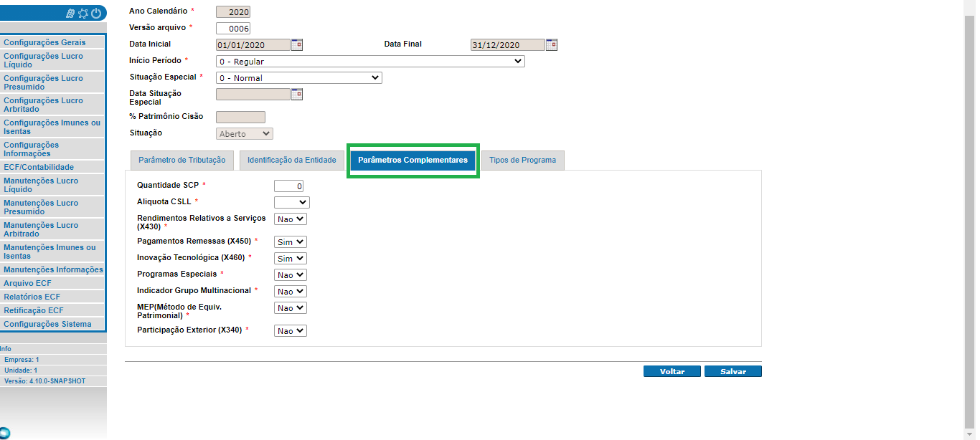Open Manutenções Imunes ou Isentas menu
The height and width of the screenshot is (440, 980).
(x=53, y=252)
